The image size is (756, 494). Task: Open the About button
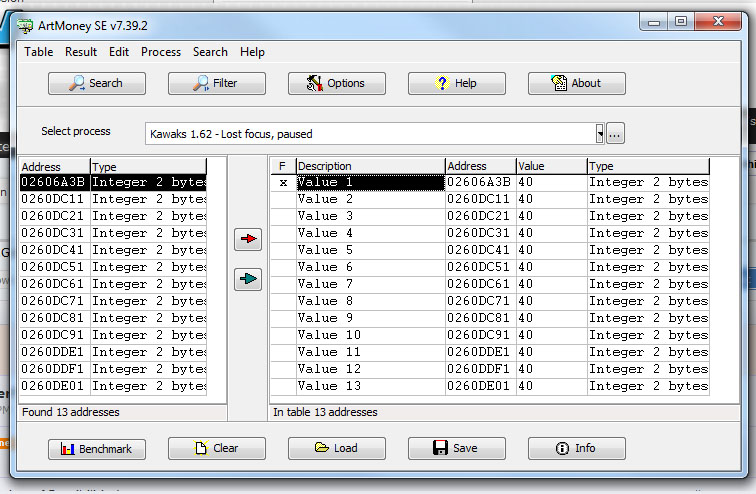pos(577,83)
